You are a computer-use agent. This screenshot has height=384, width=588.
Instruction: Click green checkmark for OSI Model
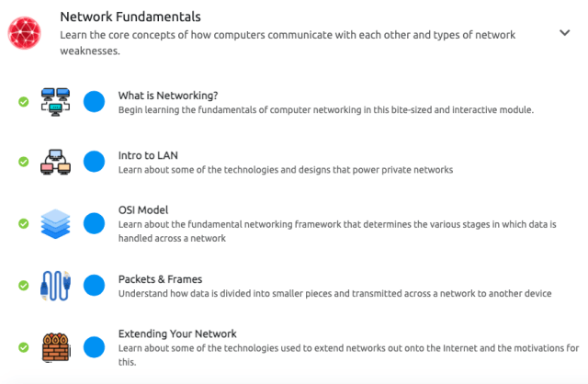tap(24, 223)
